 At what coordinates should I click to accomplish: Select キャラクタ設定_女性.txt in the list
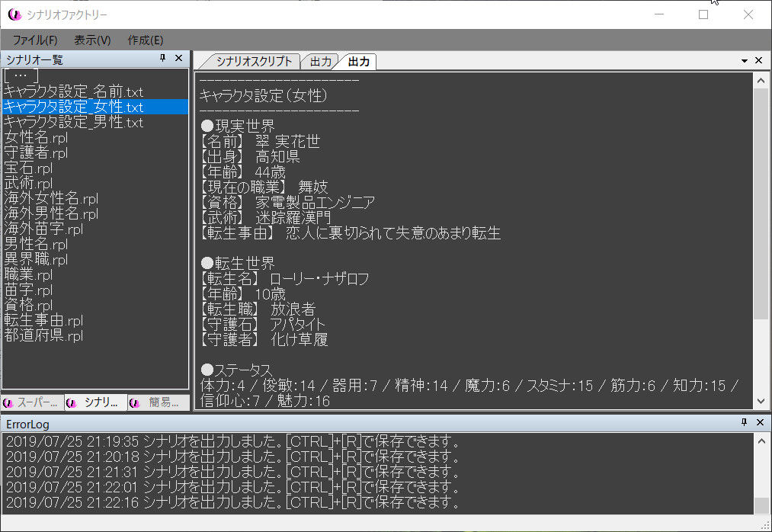click(95, 107)
